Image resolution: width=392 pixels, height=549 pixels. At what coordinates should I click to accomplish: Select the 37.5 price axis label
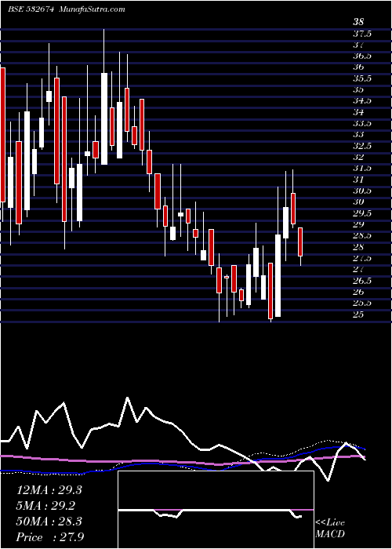coord(361,34)
